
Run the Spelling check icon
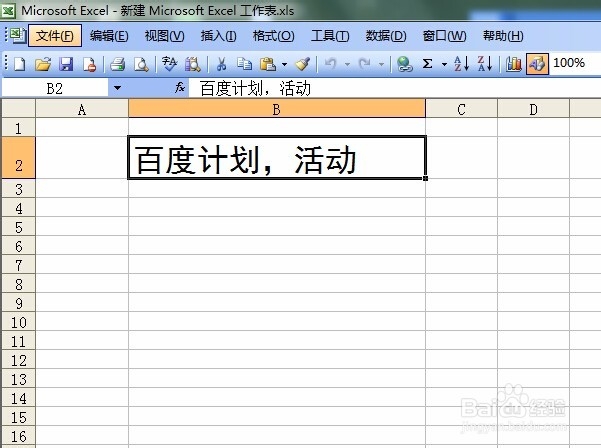click(169, 64)
